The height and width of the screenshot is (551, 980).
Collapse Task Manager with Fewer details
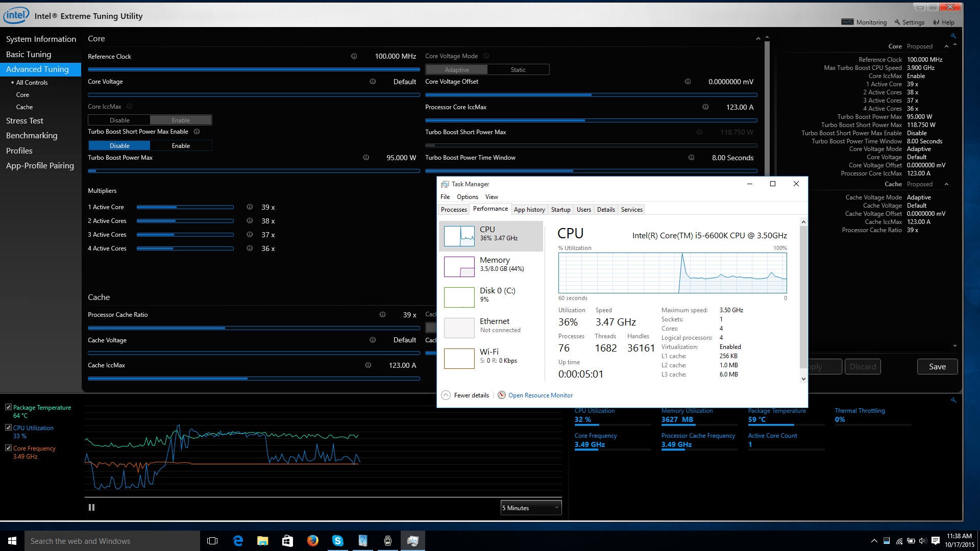[x=465, y=395]
